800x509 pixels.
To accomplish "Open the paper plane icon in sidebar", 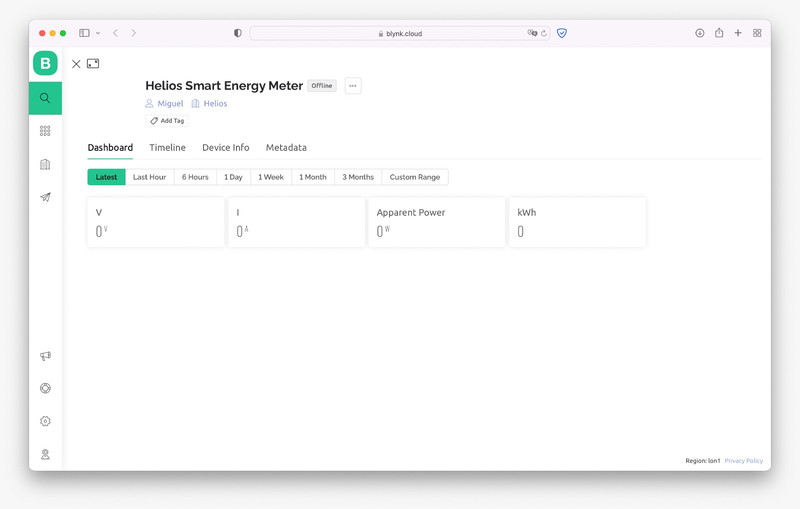I will click(x=45, y=197).
